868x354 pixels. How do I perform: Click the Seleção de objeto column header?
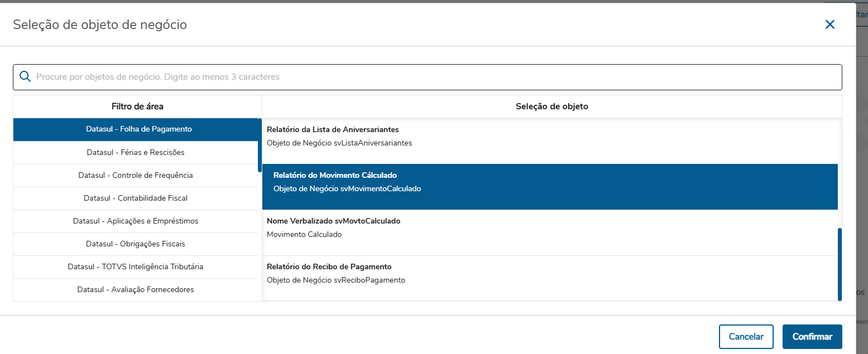click(x=552, y=106)
